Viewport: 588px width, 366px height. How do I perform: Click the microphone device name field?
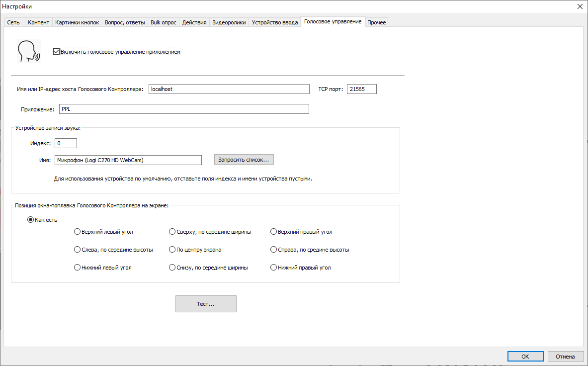click(x=128, y=160)
